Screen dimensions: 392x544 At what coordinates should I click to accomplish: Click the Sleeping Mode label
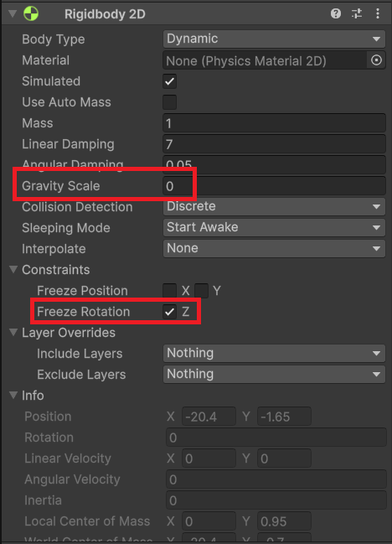(x=66, y=228)
